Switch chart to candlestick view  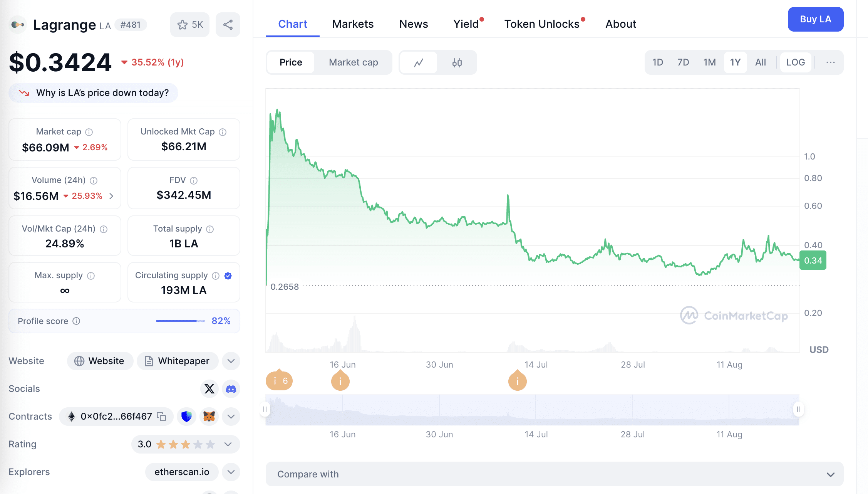click(457, 62)
